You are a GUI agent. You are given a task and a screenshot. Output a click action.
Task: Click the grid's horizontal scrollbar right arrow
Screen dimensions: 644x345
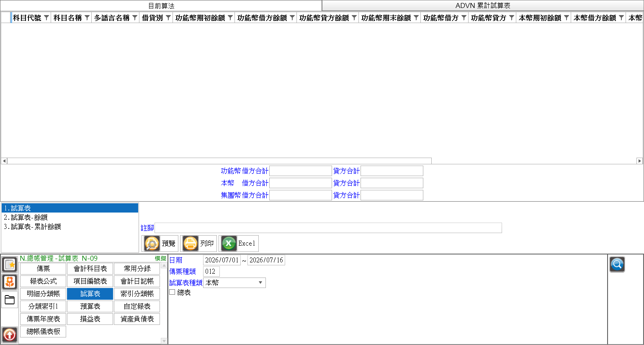pyautogui.click(x=639, y=161)
